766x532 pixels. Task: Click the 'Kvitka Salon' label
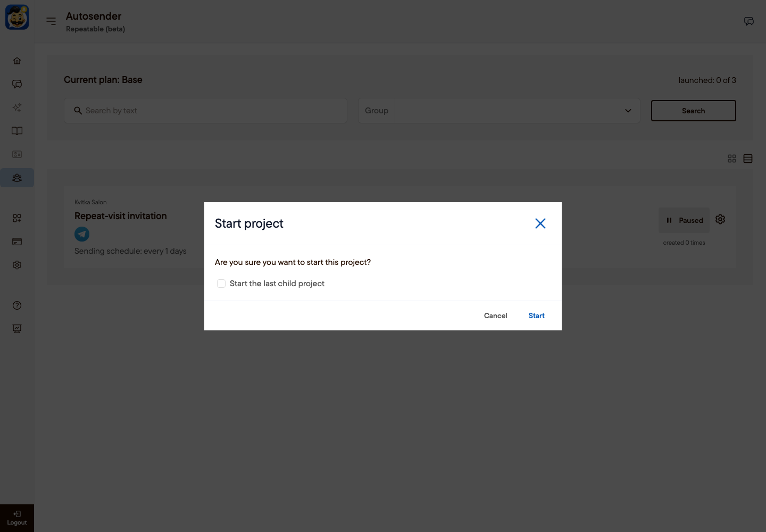90,202
